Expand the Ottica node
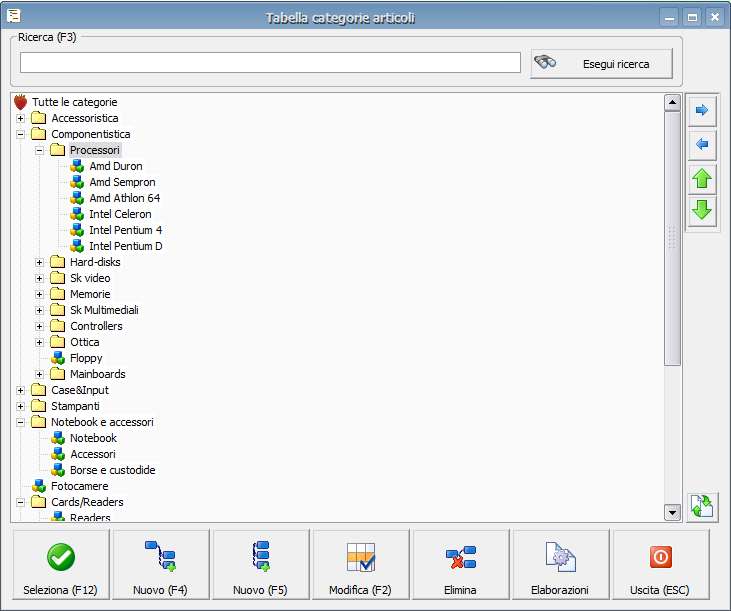Viewport: 731px width, 611px height. 40,343
